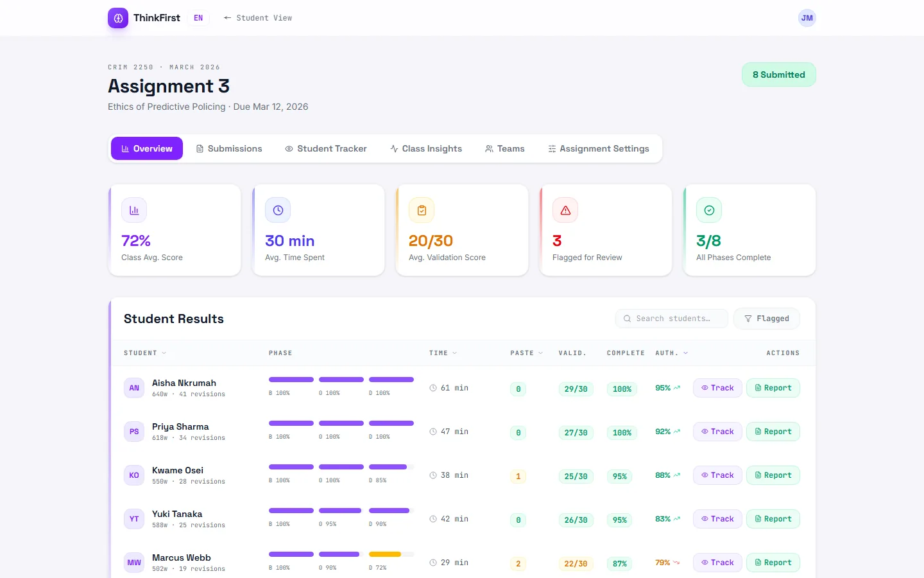The width and height of the screenshot is (924, 578).
Task: Go to the Class Insights tab
Action: pyautogui.click(x=426, y=148)
